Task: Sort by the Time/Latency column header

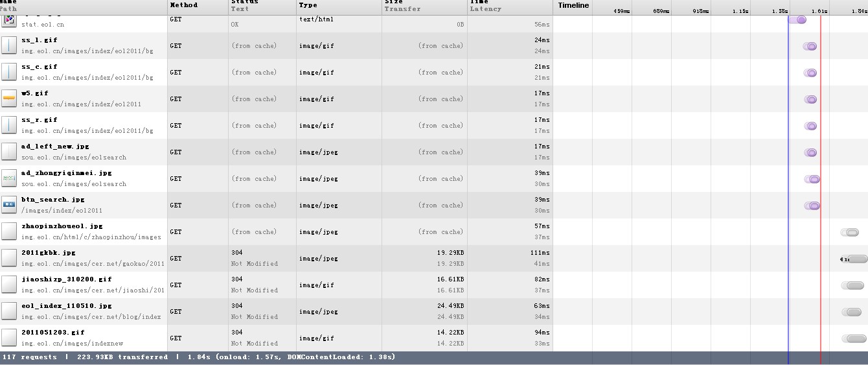Action: coord(510,7)
